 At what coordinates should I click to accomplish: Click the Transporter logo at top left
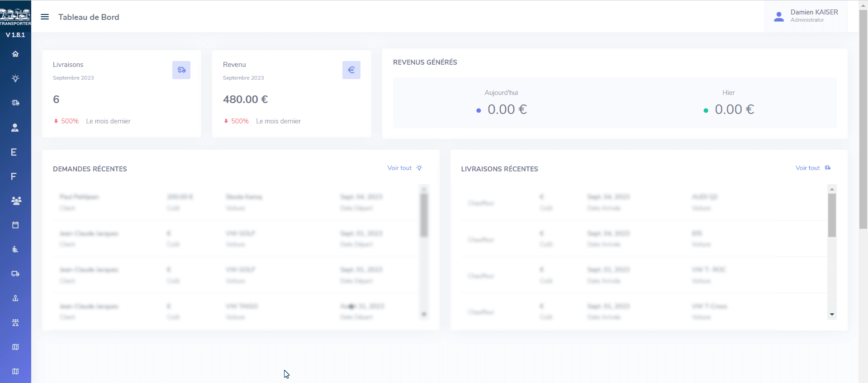click(15, 17)
